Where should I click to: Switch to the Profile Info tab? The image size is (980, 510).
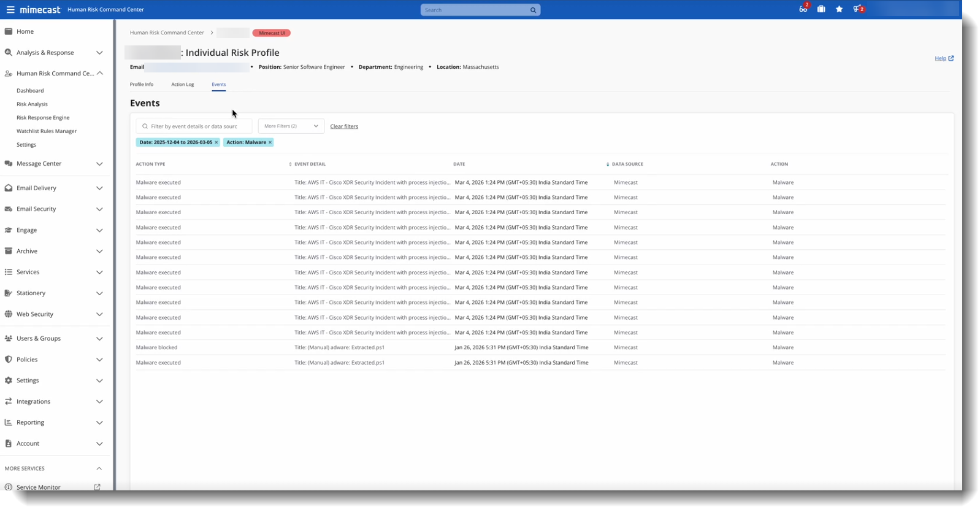click(x=142, y=85)
